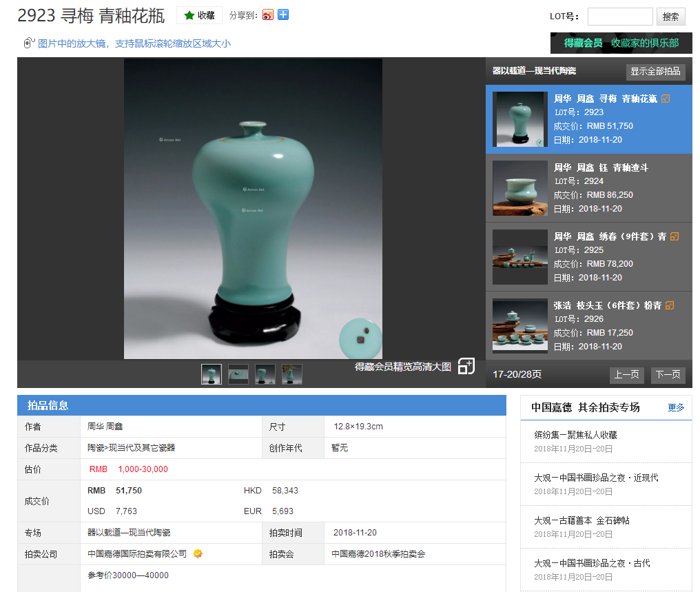This screenshot has height=592, width=700.
Task: Click the orange icon beside lot 2926 title
Action: coord(670,305)
